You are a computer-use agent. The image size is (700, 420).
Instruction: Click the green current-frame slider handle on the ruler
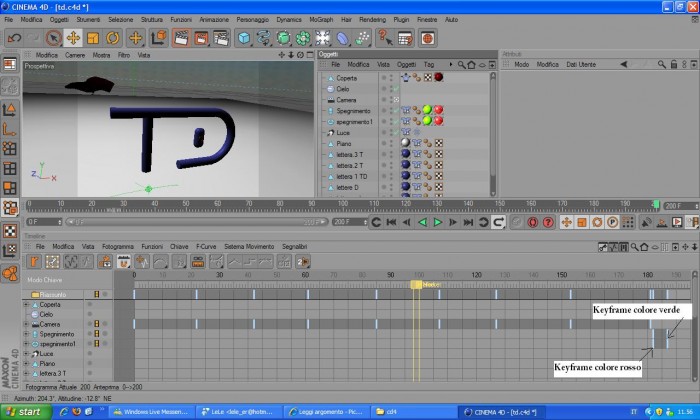(656, 204)
